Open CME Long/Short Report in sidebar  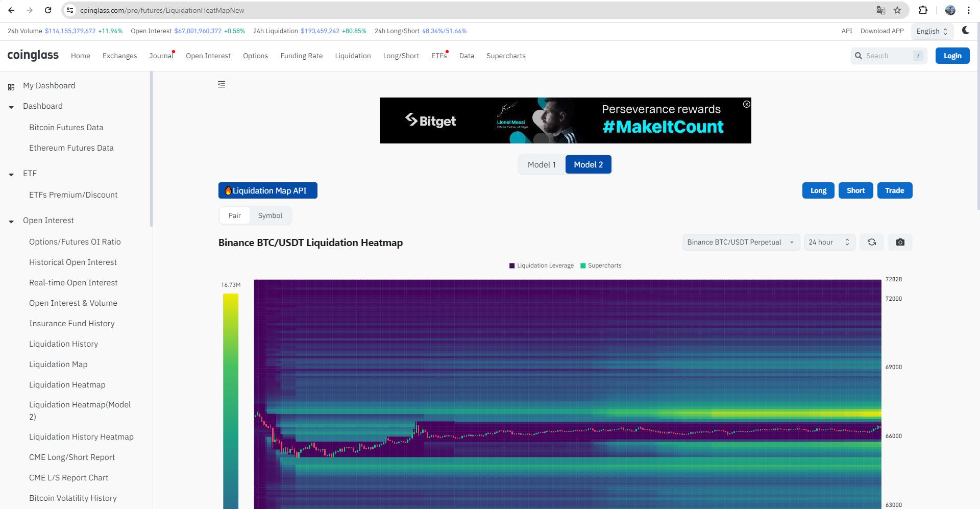point(72,457)
